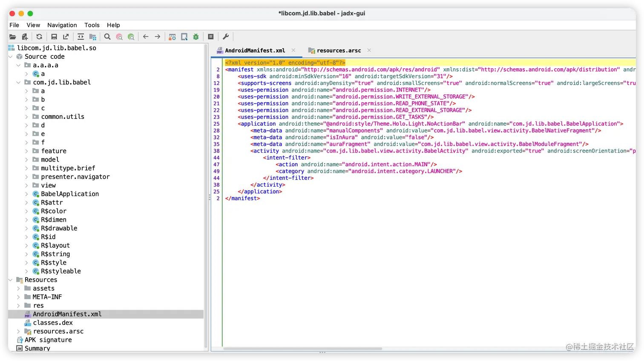The width and height of the screenshot is (644, 361).
Task: Collapse the Resources node
Action: pyautogui.click(x=11, y=280)
